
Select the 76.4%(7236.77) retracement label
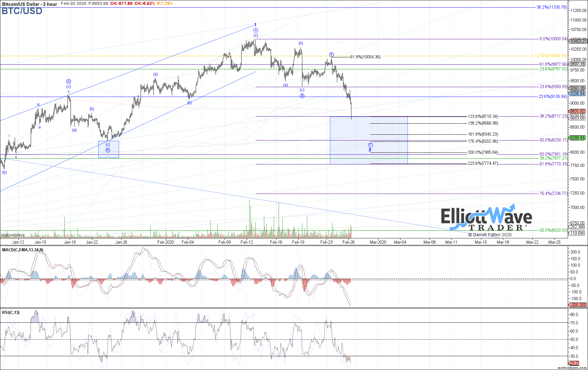click(553, 194)
